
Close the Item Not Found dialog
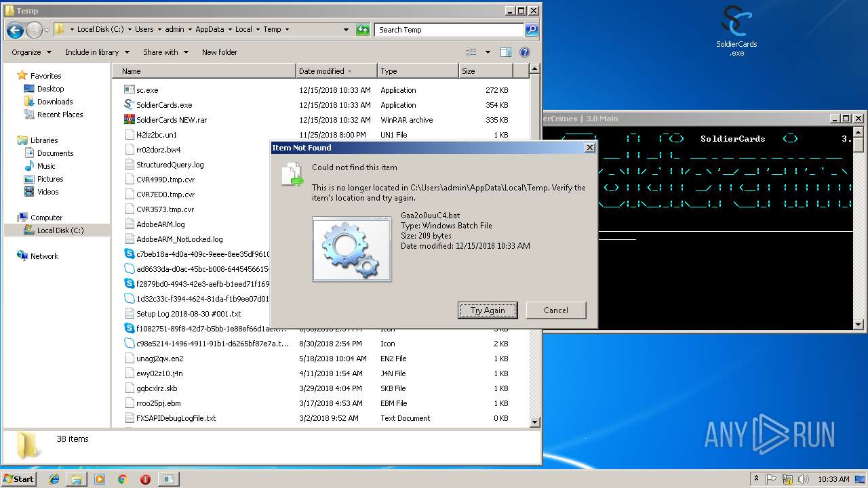[589, 147]
